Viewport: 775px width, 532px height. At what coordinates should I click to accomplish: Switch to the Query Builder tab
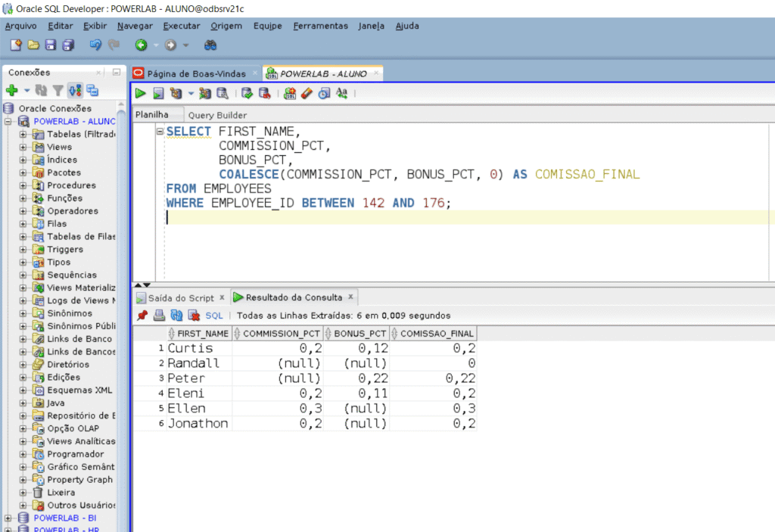click(217, 115)
